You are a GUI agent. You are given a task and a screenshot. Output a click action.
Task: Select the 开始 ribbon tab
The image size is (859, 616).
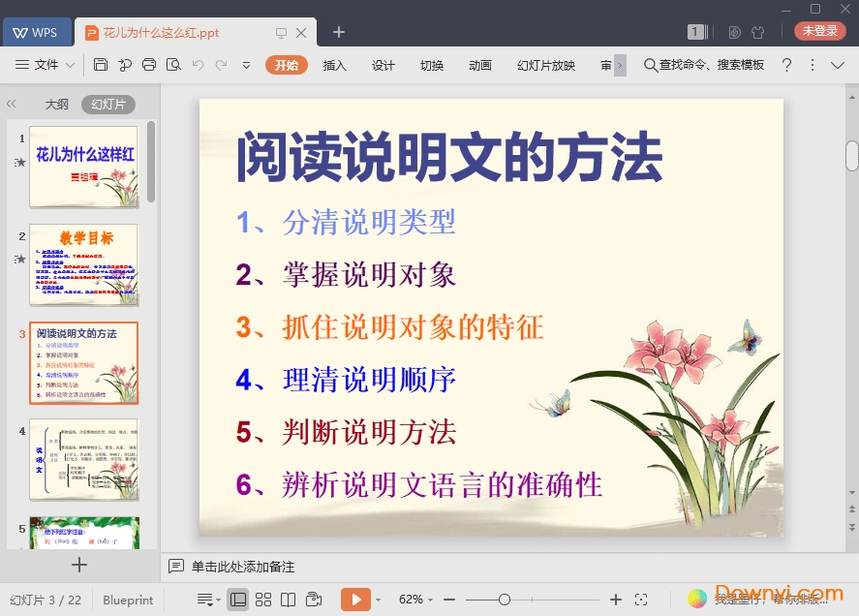(286, 65)
